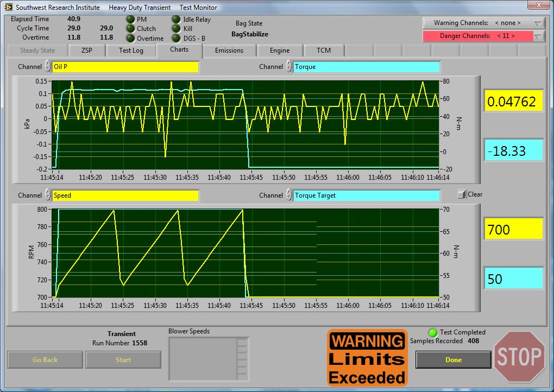Click the Idle Relay indicator LED
The width and height of the screenshot is (554, 392).
coord(177,19)
